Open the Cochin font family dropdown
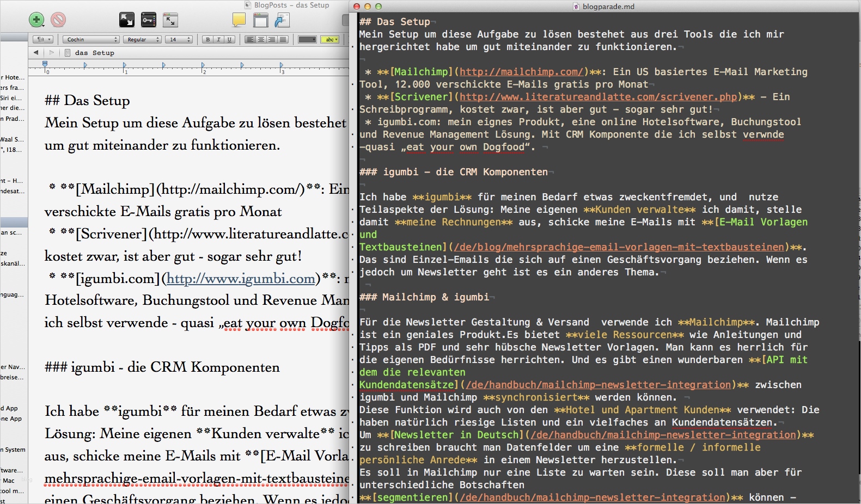The image size is (861, 504). [x=91, y=40]
